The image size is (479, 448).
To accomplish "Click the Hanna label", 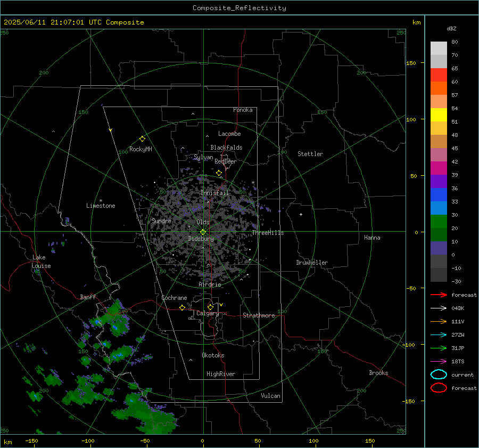I will pyautogui.click(x=372, y=238).
